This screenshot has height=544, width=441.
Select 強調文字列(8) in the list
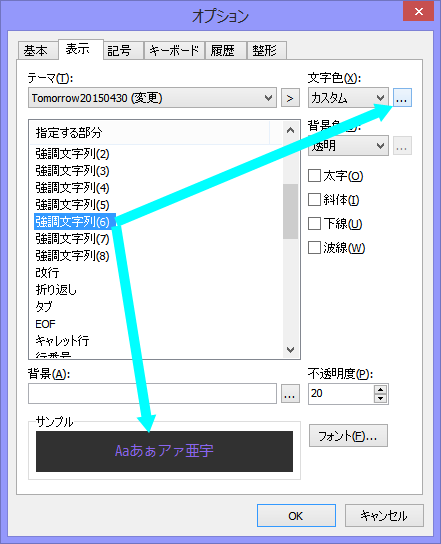72,256
